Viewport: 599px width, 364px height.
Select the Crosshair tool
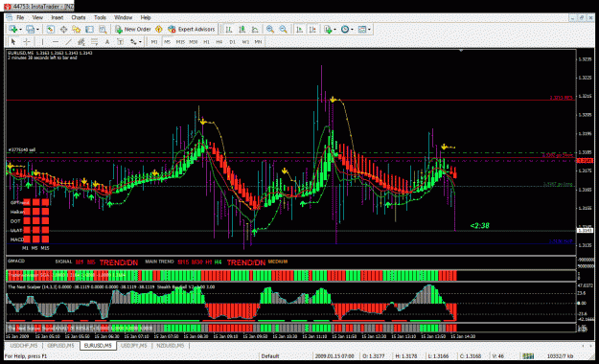[27, 41]
